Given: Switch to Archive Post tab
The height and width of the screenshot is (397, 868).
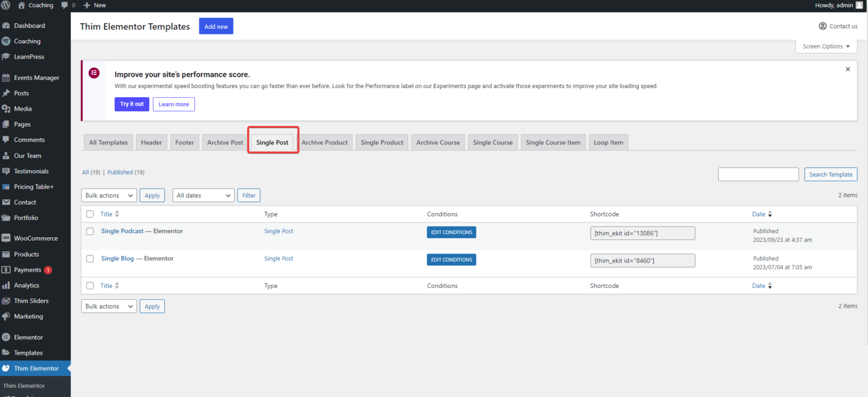Looking at the screenshot, I should (x=225, y=142).
